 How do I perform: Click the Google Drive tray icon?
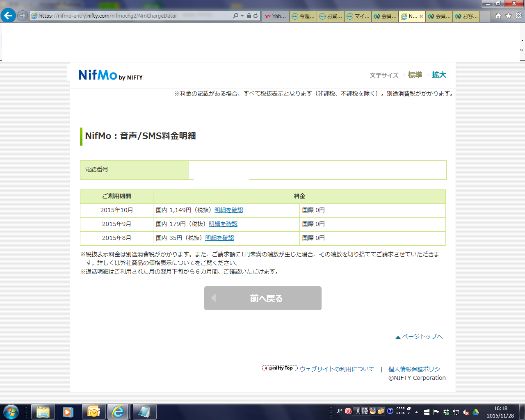click(476, 412)
